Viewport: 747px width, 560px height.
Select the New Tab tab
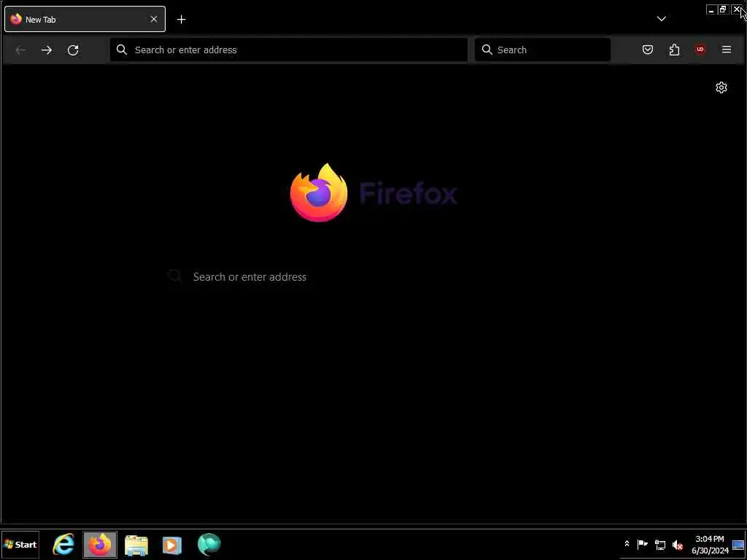click(x=85, y=19)
